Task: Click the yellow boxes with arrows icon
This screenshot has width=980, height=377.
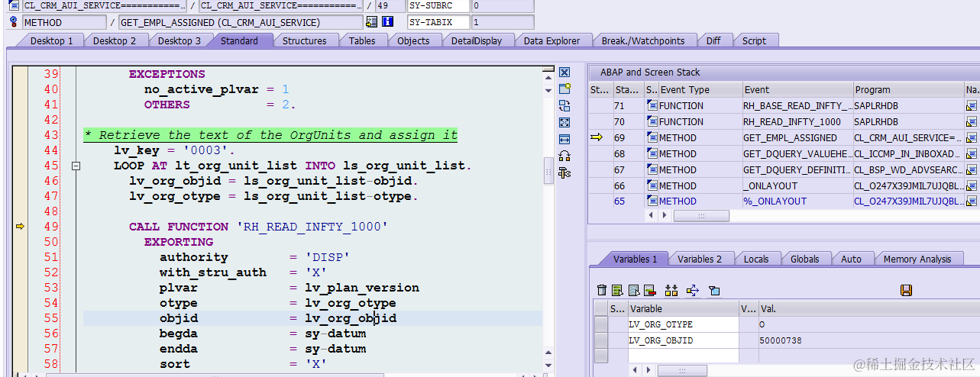Action: pyautogui.click(x=671, y=290)
